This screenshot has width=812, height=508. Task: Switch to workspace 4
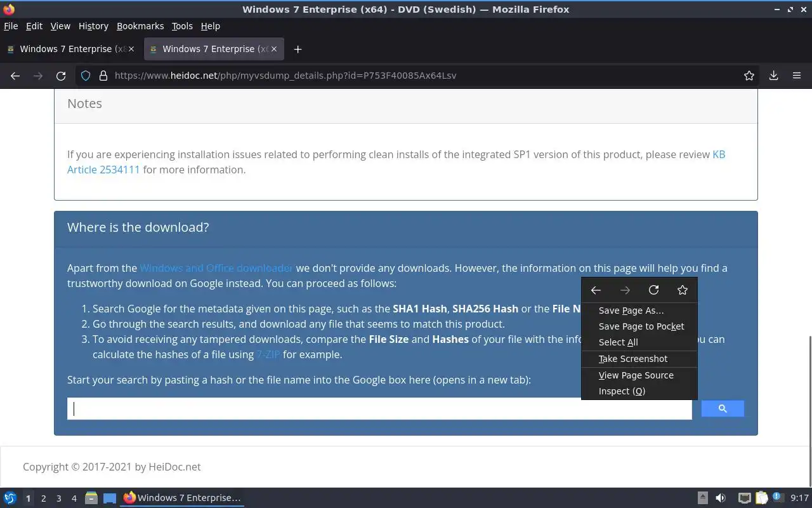pos(74,498)
